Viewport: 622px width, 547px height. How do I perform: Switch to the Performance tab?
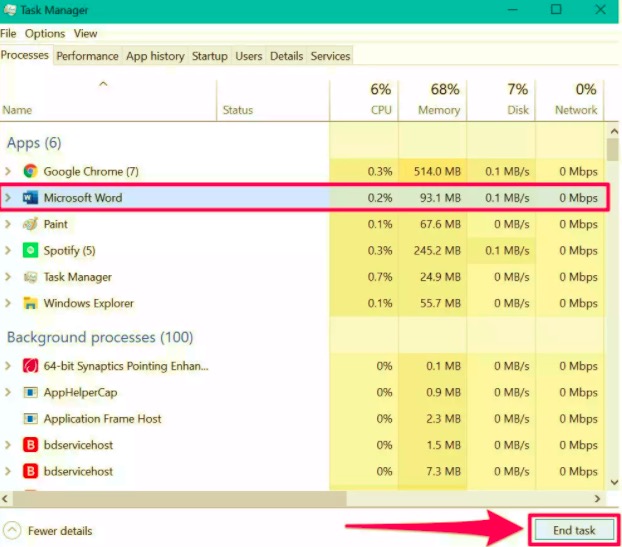[87, 56]
